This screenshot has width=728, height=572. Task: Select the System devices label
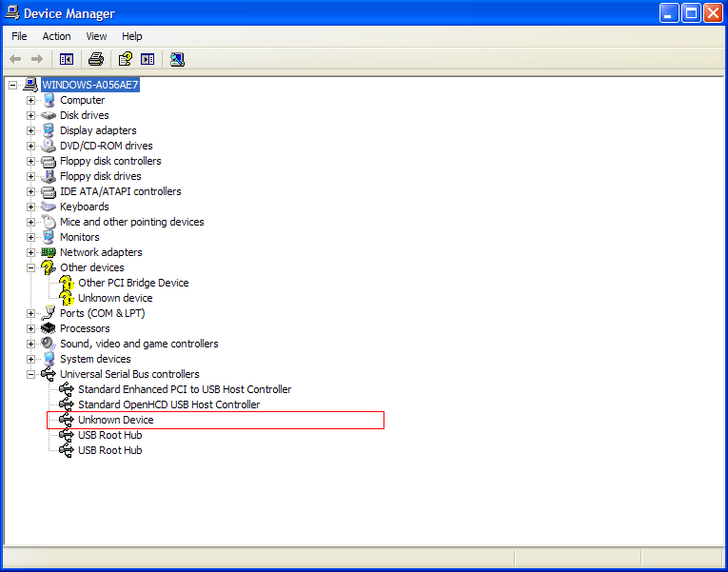coord(95,359)
